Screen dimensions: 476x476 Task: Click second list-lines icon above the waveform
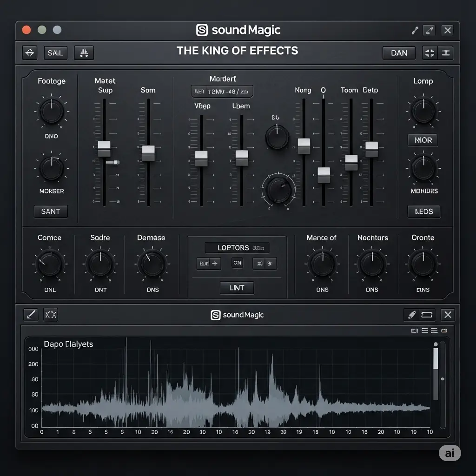click(425, 331)
